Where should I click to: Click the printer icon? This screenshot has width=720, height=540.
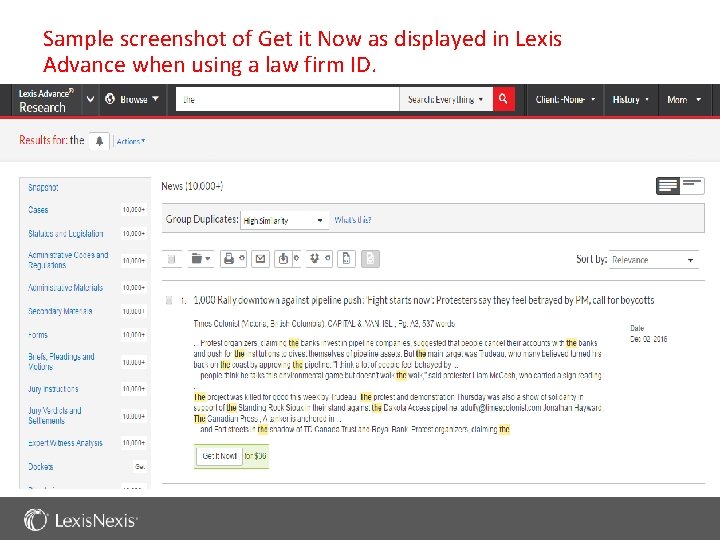point(228,259)
